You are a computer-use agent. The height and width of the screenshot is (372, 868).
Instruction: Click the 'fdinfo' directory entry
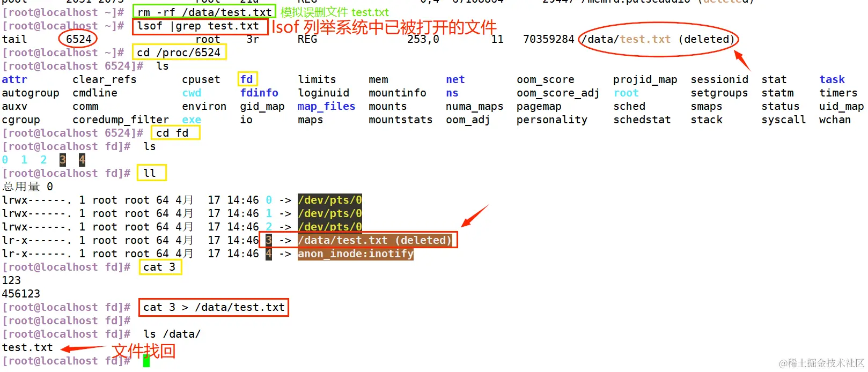coord(259,93)
